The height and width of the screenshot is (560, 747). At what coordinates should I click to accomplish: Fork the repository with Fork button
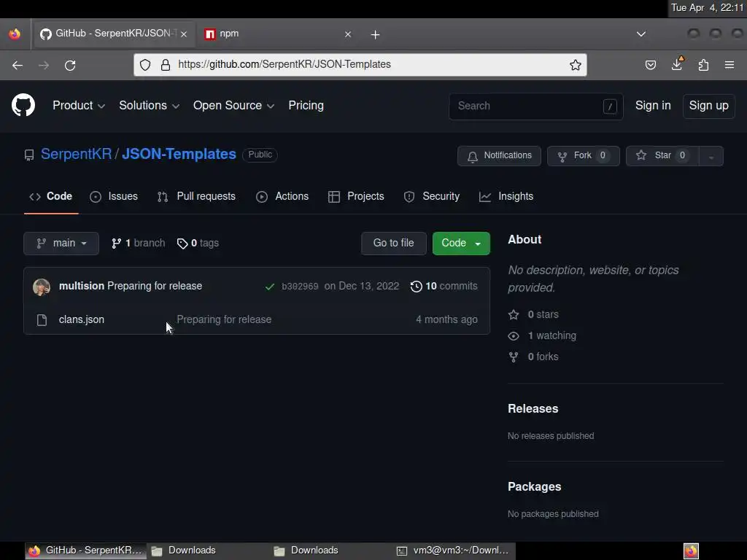(x=583, y=156)
